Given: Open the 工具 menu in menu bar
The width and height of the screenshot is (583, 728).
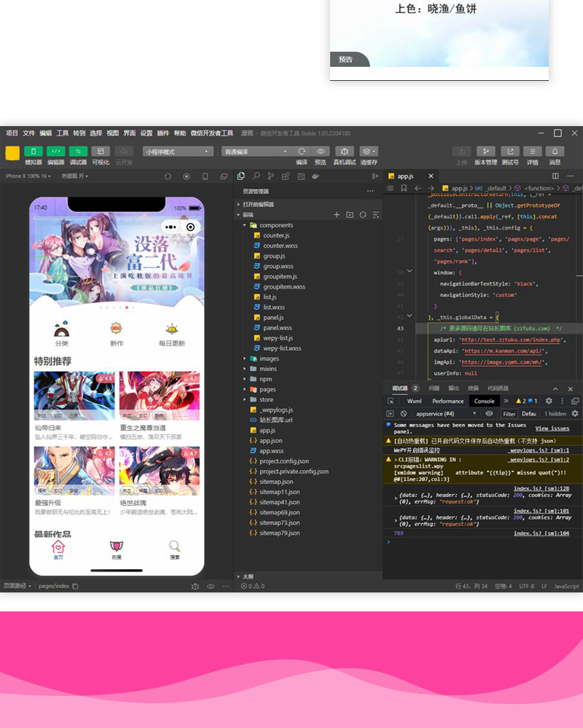Looking at the screenshot, I should pos(63,133).
